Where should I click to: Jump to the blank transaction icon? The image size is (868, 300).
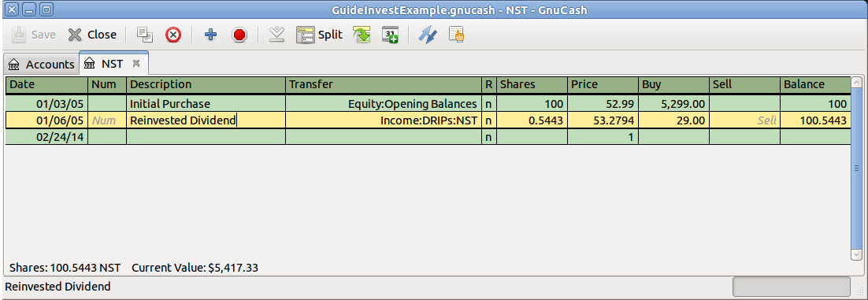276,35
